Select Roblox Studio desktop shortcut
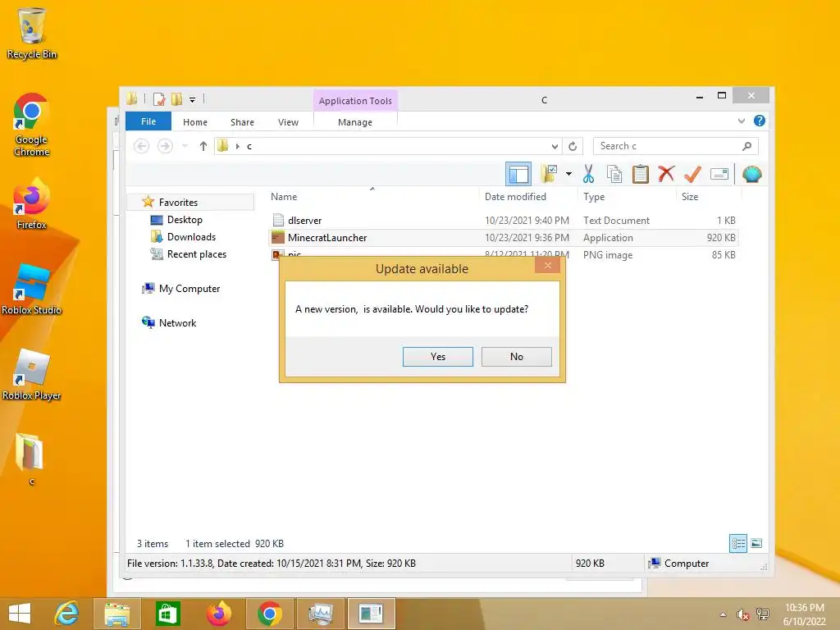Viewport: 840px width, 630px height. click(32, 290)
